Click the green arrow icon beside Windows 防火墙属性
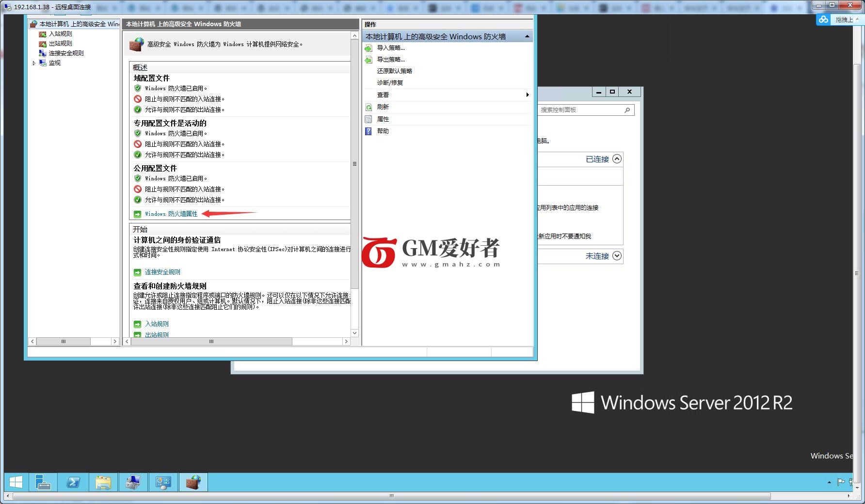Image resolution: width=865 pixels, height=504 pixels. [138, 214]
